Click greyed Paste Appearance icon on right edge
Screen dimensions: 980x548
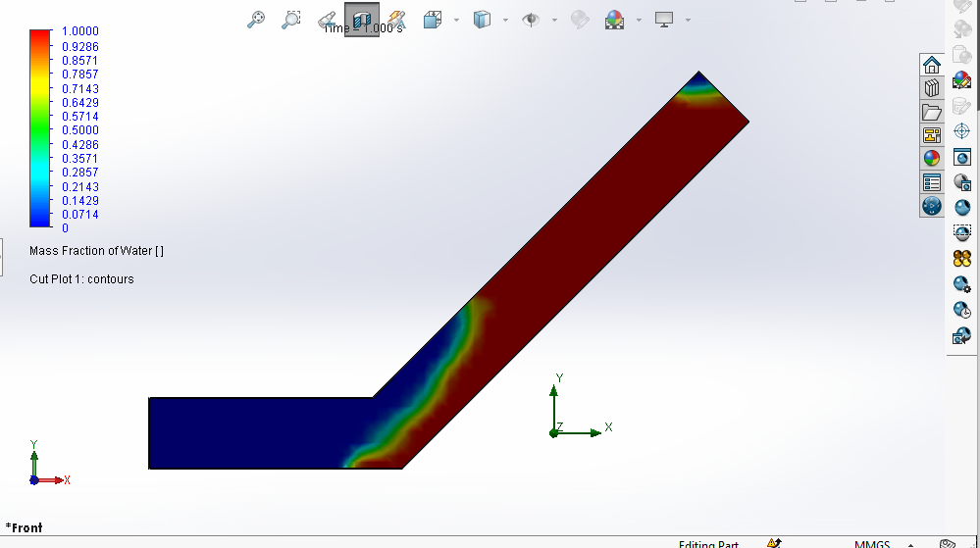[x=962, y=54]
